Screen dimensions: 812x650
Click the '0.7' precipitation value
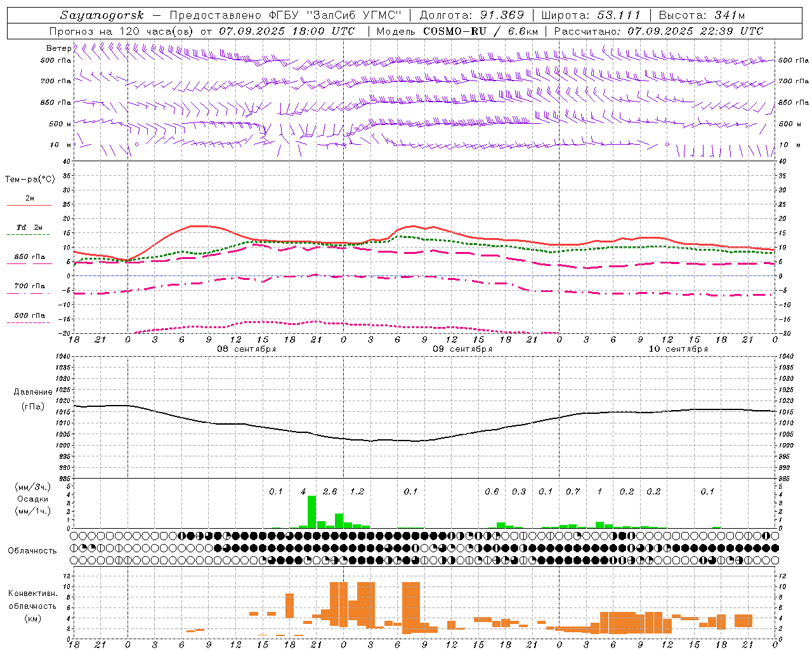pos(573,492)
